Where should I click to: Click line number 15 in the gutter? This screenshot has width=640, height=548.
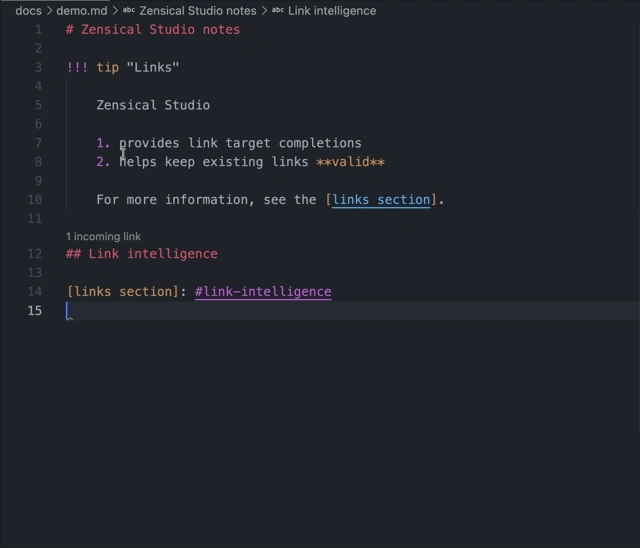(35, 311)
